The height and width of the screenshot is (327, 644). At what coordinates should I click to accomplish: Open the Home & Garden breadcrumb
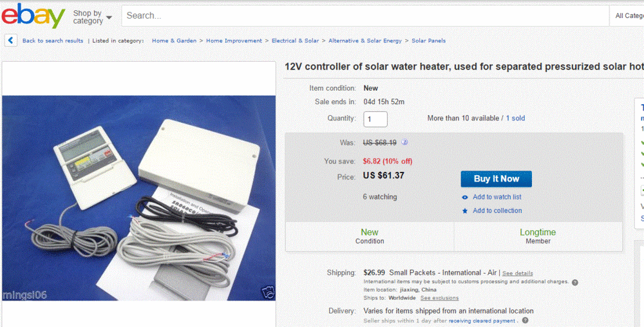(x=174, y=41)
